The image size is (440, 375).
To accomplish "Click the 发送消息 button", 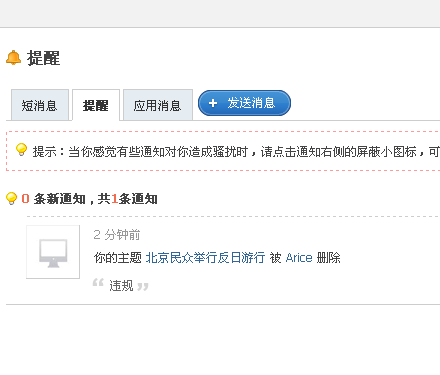I will point(244,103).
